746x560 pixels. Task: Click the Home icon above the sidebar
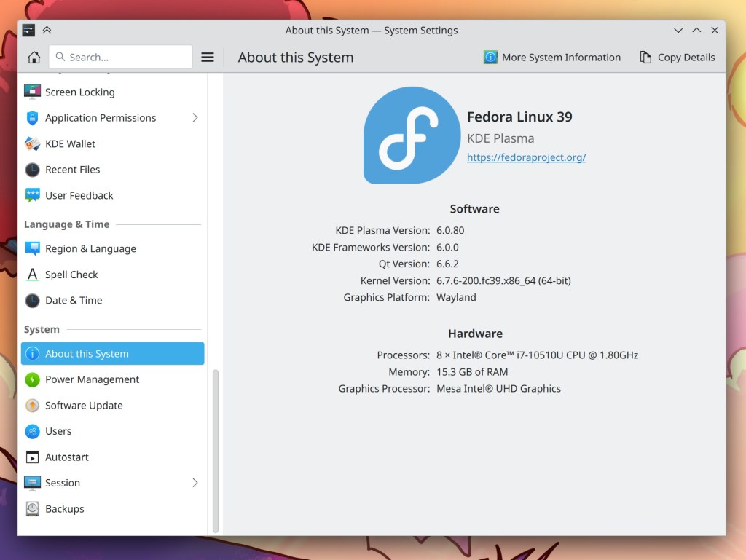33,56
